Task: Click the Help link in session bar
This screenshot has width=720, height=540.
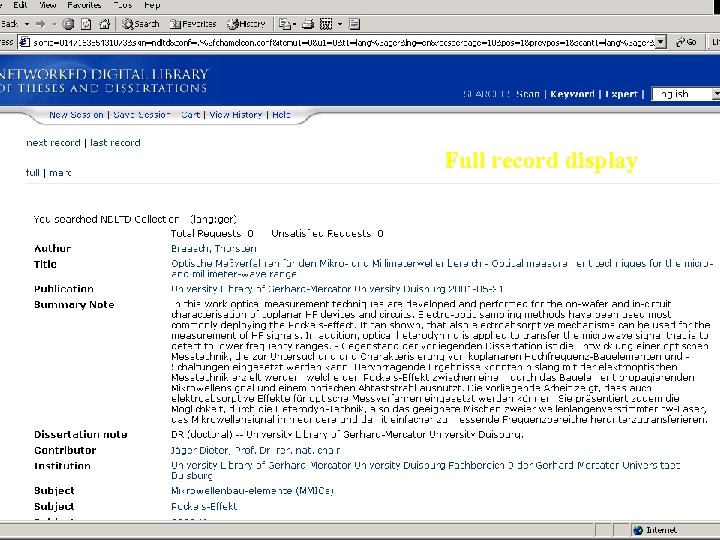Action: click(x=281, y=115)
